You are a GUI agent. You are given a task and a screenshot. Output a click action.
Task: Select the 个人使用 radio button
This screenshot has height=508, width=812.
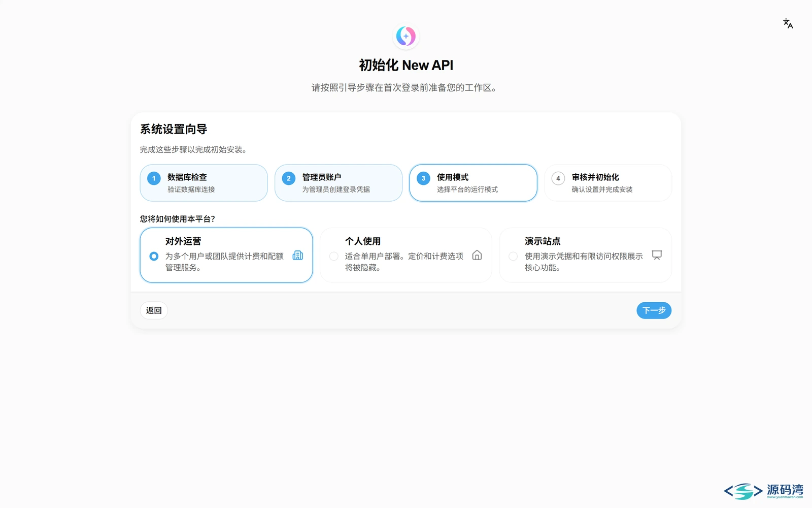[334, 256]
